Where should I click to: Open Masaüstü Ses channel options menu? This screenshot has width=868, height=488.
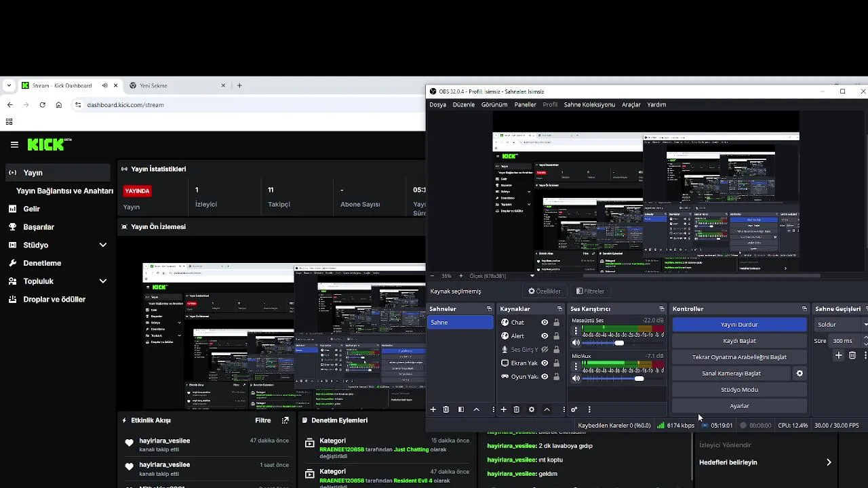click(576, 331)
